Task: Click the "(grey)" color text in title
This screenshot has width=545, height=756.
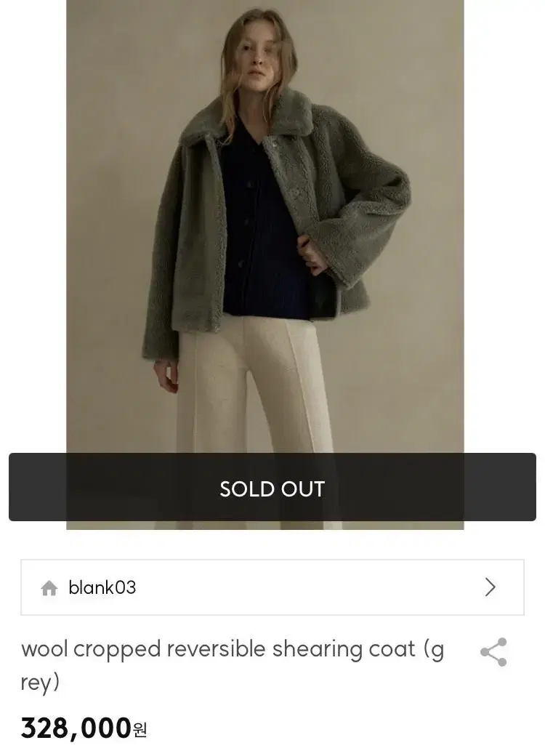Action: [233, 665]
